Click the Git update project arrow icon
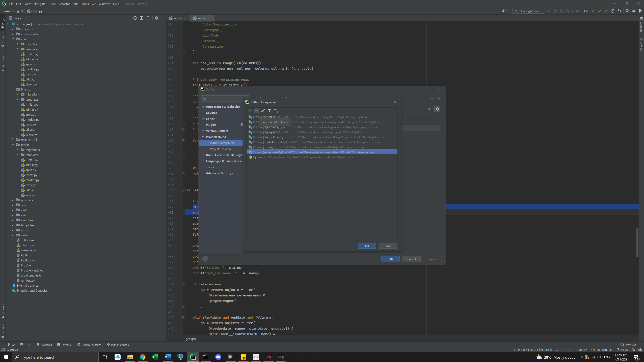 coord(593,11)
